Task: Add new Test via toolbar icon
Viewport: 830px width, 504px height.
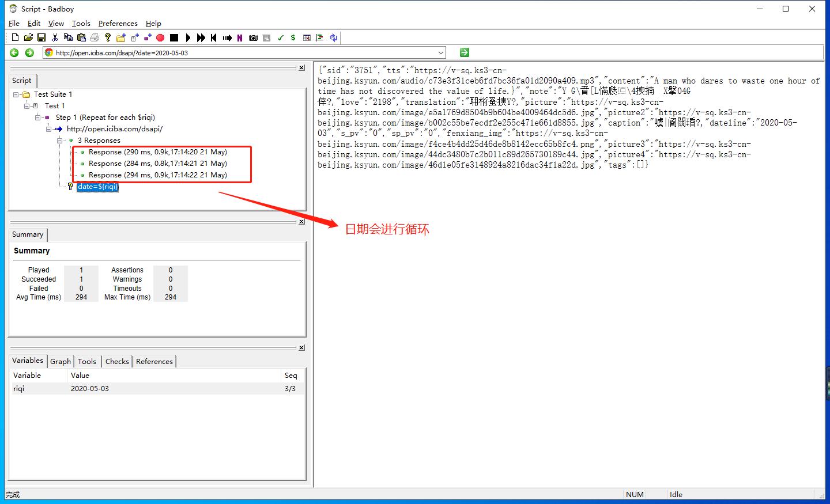Action: click(x=134, y=37)
